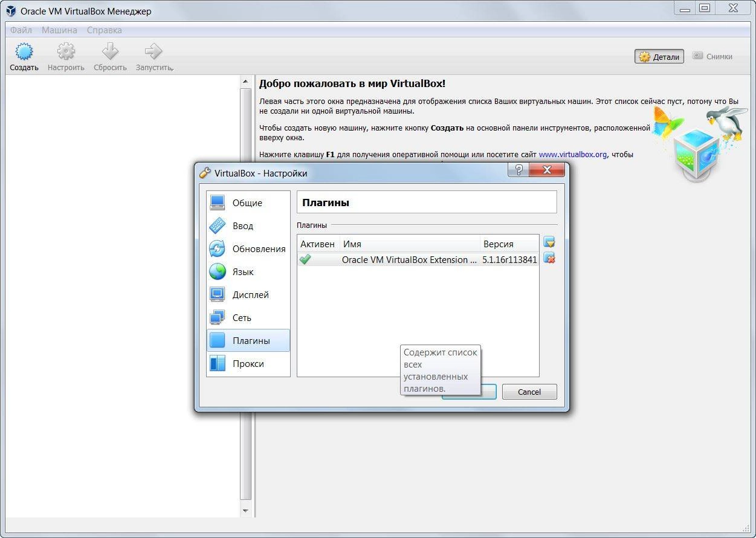Click the VirtualBox cube title icon
This screenshot has height=538, width=756.
pyautogui.click(x=11, y=11)
